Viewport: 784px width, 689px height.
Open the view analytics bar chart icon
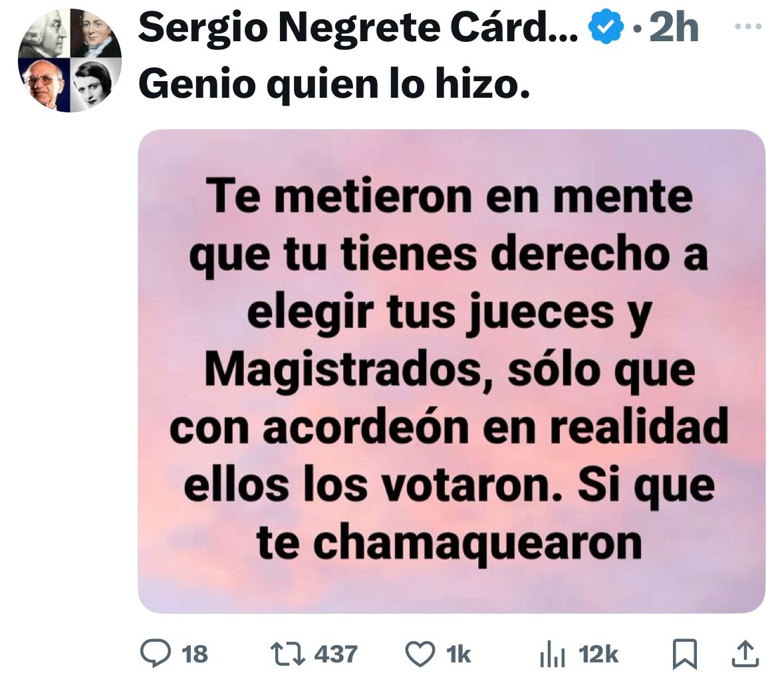coord(553,654)
